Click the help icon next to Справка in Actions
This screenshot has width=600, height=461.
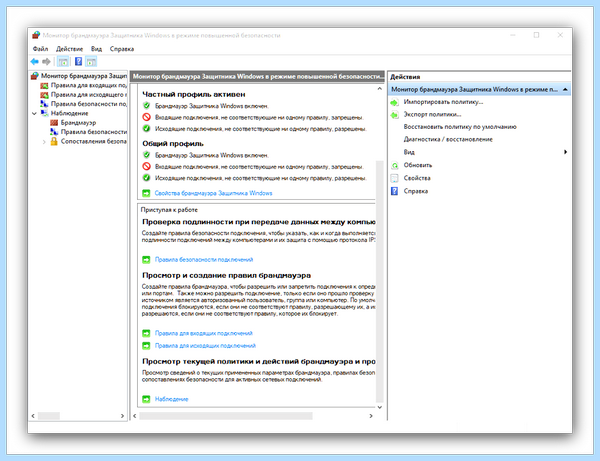pyautogui.click(x=395, y=191)
